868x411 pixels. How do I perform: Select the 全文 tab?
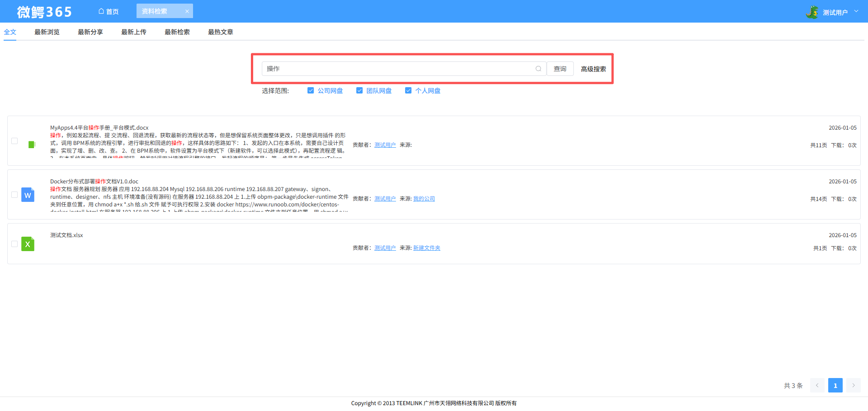[10, 32]
